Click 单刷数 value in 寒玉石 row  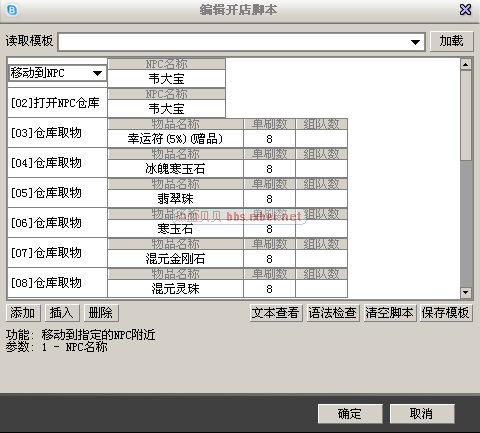point(269,229)
